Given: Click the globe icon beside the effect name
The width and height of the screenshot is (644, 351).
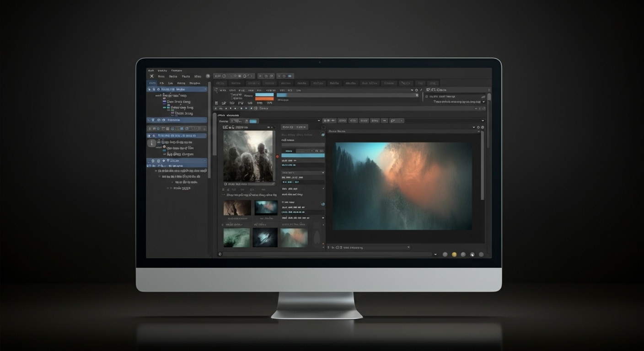Looking at the screenshot, I should pos(322,134).
